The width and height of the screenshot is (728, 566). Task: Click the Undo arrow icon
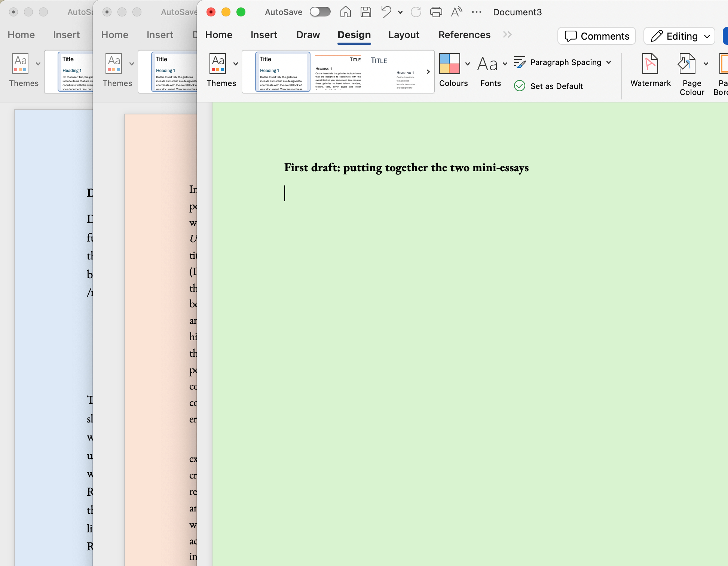(386, 12)
